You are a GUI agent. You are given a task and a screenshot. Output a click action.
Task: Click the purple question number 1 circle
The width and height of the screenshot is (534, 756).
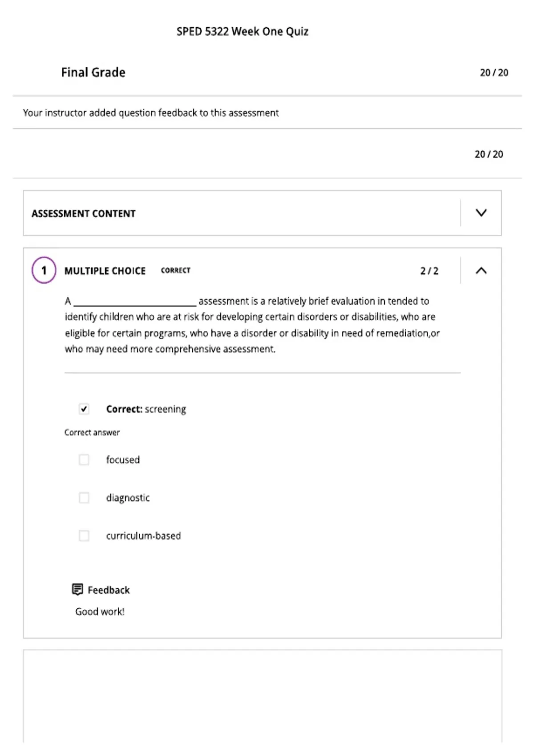pyautogui.click(x=44, y=270)
